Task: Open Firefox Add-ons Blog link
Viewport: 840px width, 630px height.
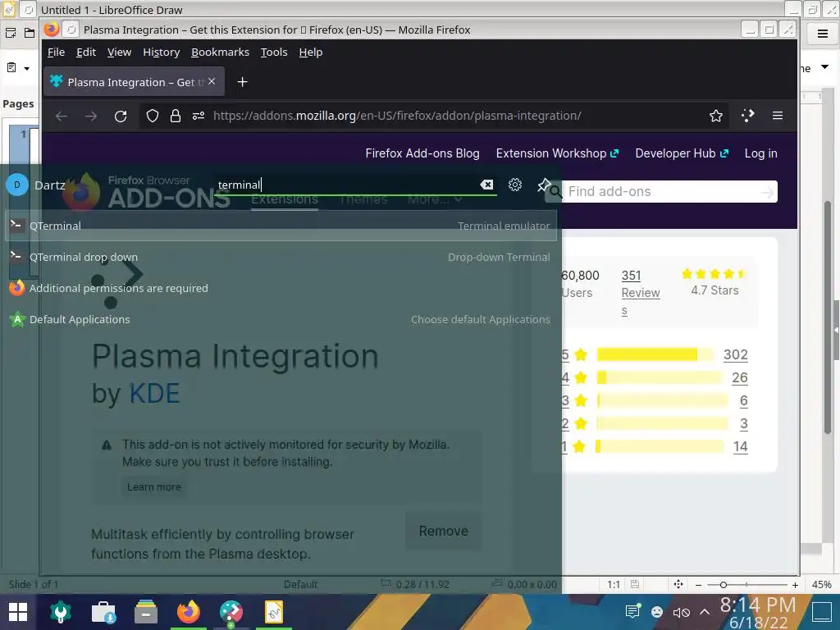Action: (422, 153)
